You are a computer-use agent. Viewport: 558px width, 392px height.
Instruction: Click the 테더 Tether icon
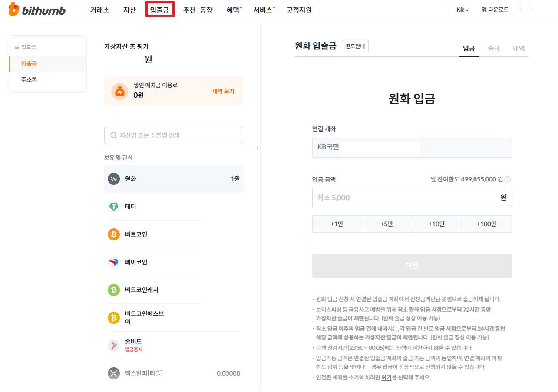click(x=114, y=207)
